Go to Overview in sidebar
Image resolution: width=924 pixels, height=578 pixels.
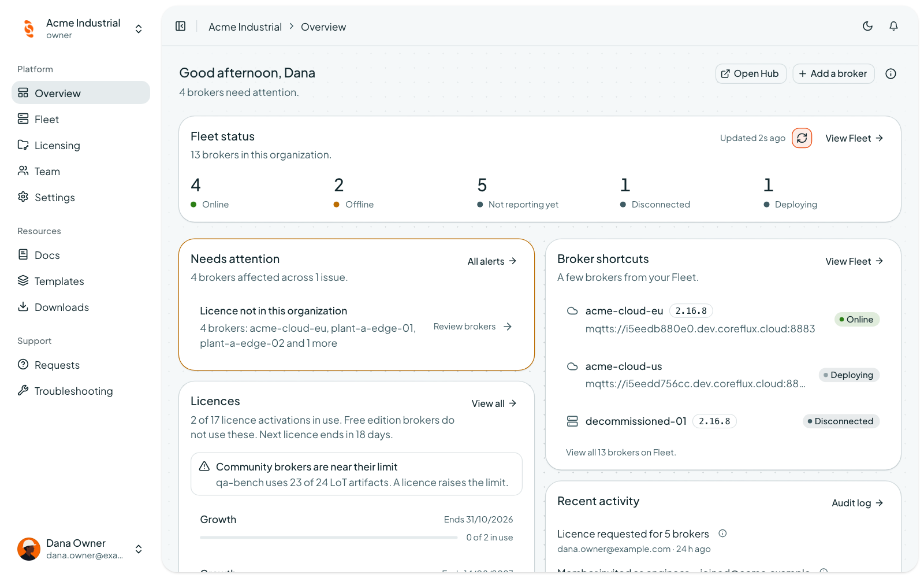pyautogui.click(x=81, y=93)
